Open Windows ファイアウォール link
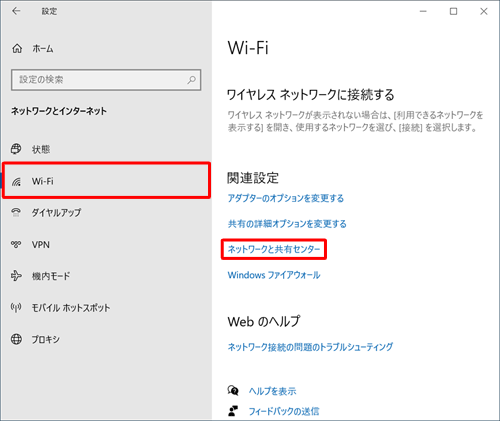500x421 pixels. coord(274,275)
